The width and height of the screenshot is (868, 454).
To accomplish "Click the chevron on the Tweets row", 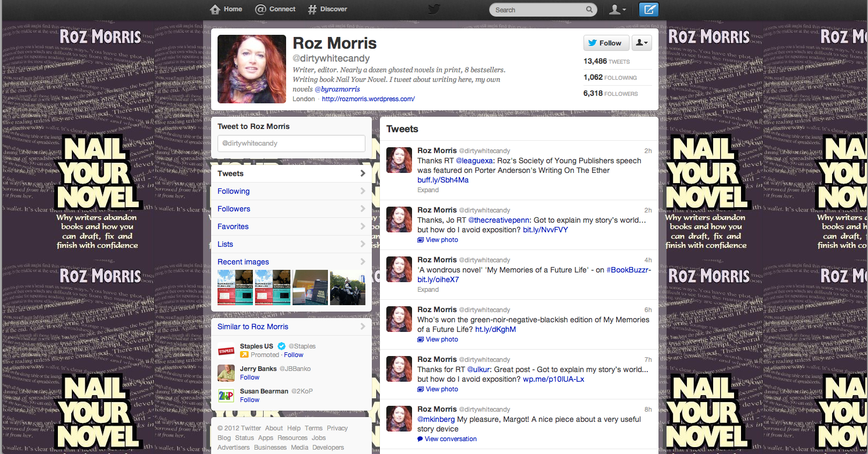I will pos(363,173).
